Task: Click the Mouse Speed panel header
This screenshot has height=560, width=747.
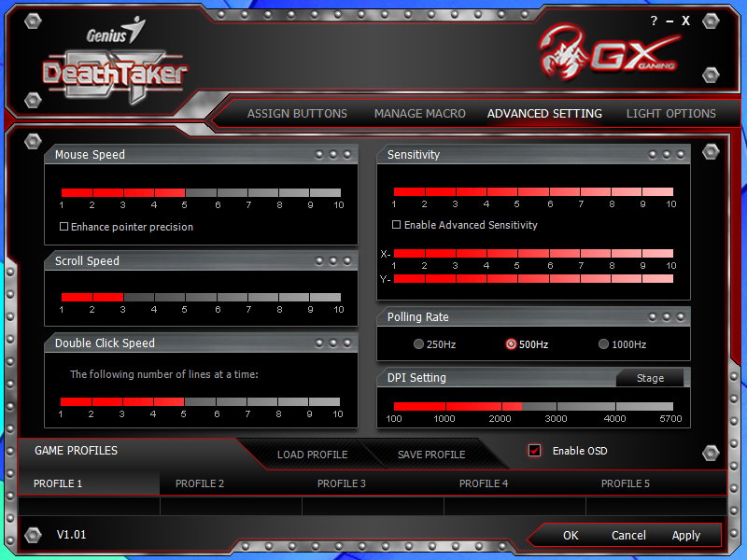Action: coord(201,154)
